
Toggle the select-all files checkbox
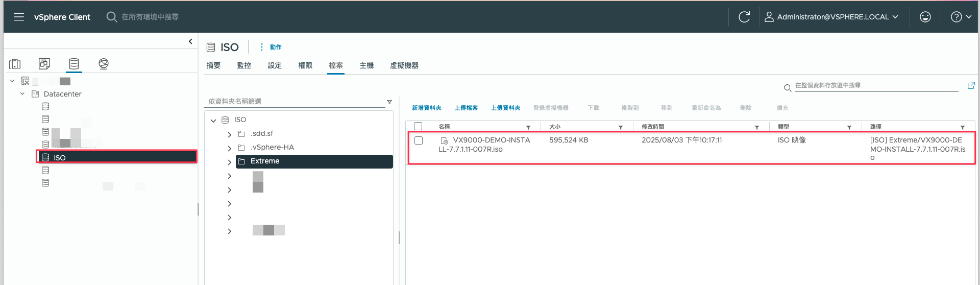coord(418,126)
